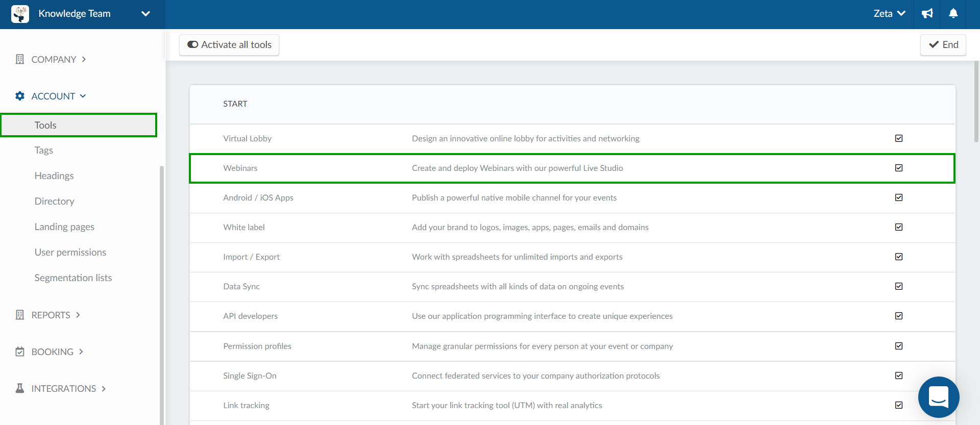Collapse the ACCOUNT menu chevron
Image resolution: width=980 pixels, height=425 pixels.
point(83,96)
